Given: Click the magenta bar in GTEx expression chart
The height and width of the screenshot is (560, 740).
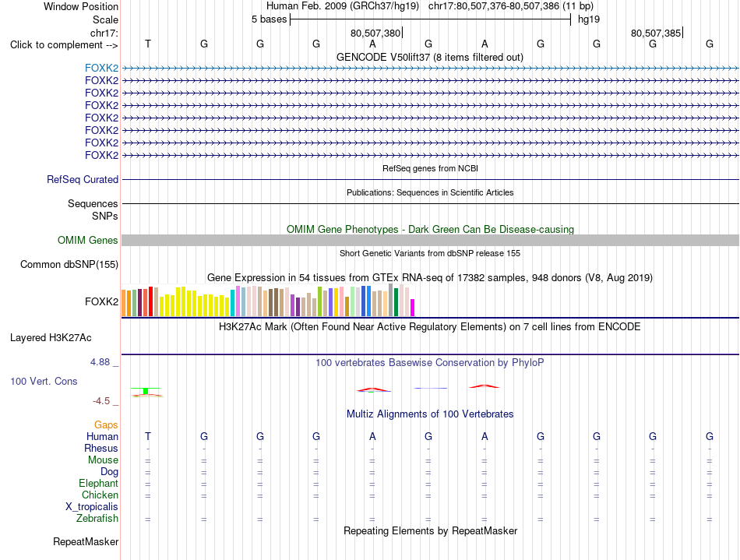Looking at the screenshot, I should click(413, 308).
